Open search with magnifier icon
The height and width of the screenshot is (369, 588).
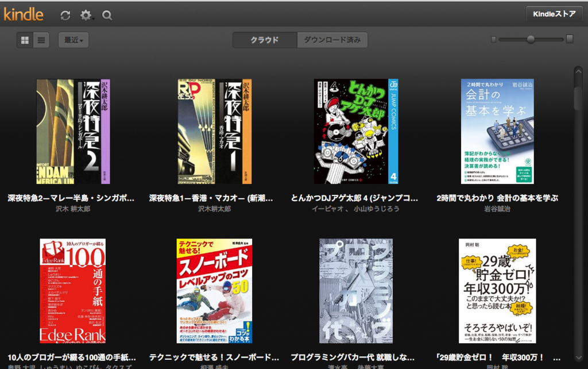(107, 16)
